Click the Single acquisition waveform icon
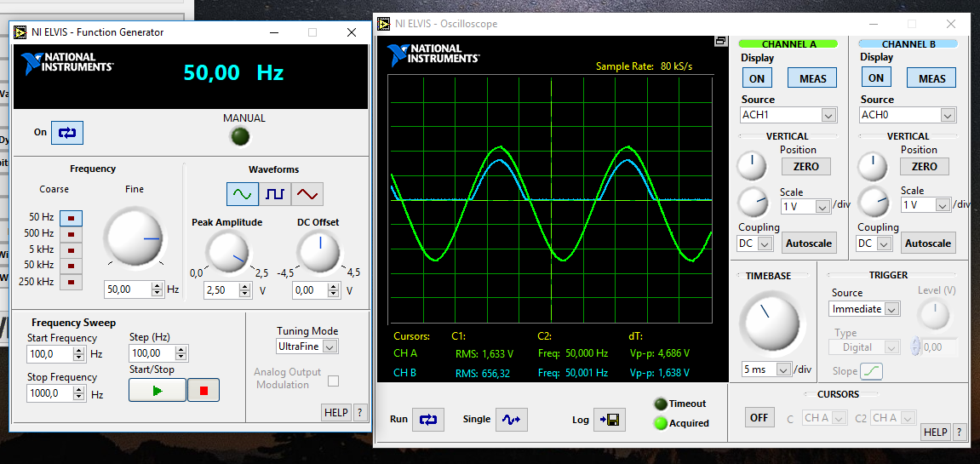The image size is (980, 464). click(512, 420)
